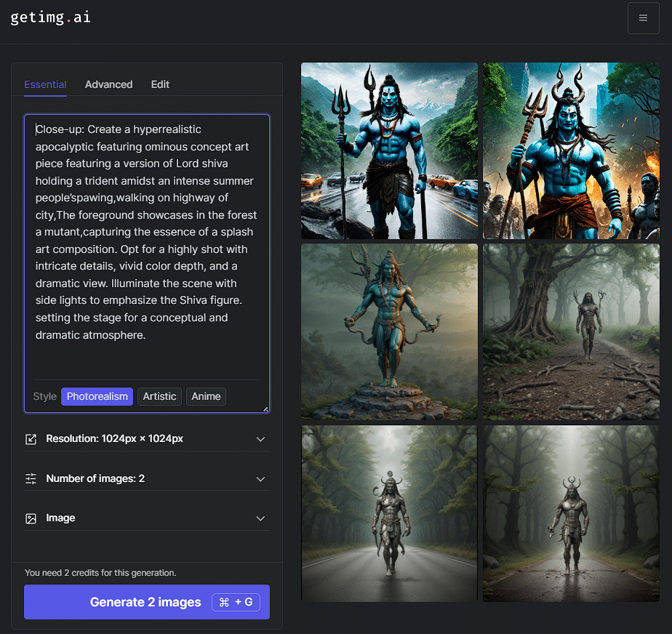The width and height of the screenshot is (672, 634).
Task: Expand the Image section chevron
Action: [260, 518]
